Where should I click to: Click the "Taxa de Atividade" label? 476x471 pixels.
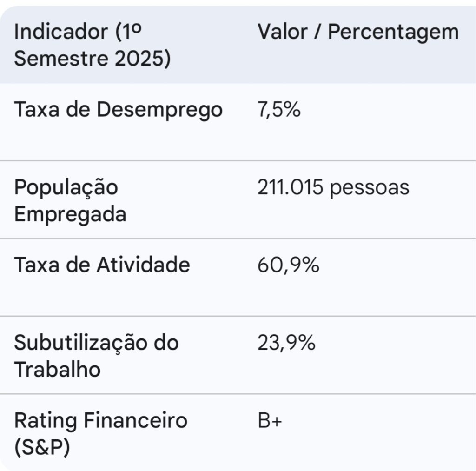coord(102,265)
